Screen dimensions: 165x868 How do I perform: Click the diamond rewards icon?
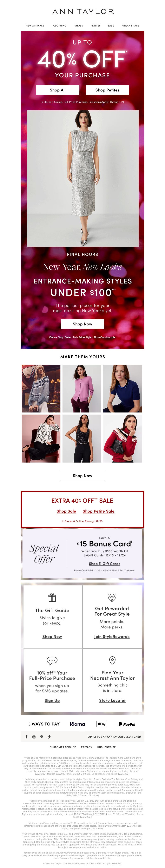pos(112,597)
